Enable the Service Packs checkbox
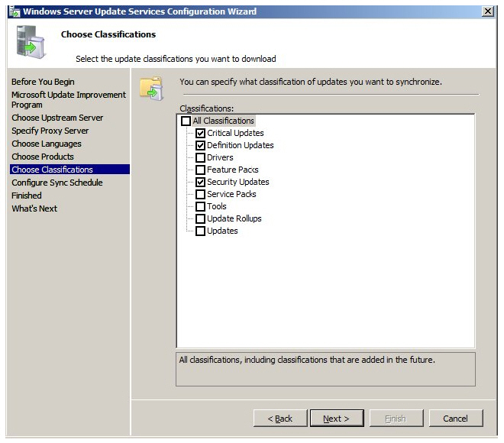 (x=200, y=194)
